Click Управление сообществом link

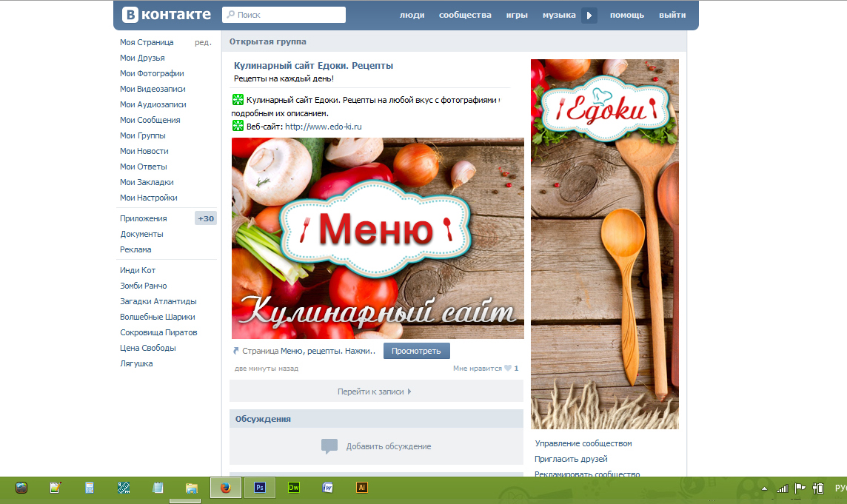(x=583, y=443)
